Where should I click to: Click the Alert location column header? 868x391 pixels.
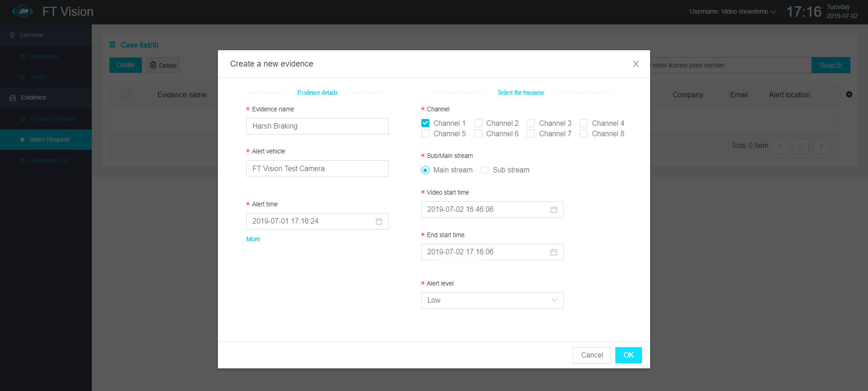pos(789,95)
